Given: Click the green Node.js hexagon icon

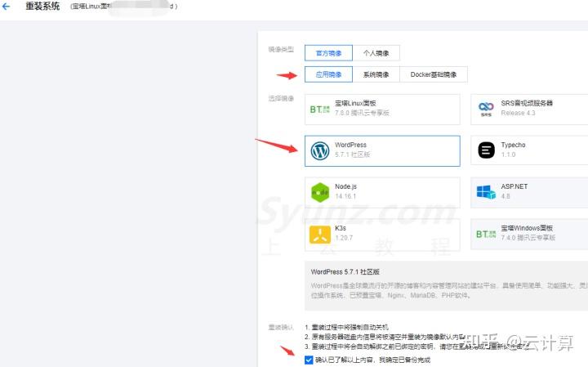Looking at the screenshot, I should tap(320, 192).
